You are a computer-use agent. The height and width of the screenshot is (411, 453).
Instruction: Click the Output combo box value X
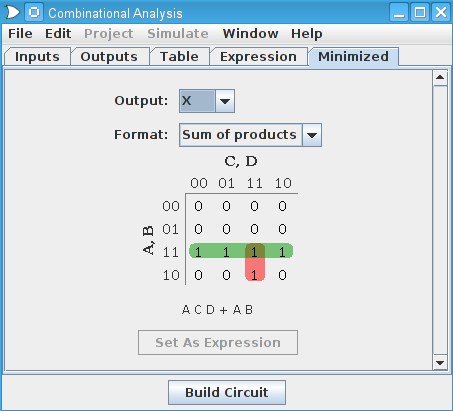[x=197, y=101]
